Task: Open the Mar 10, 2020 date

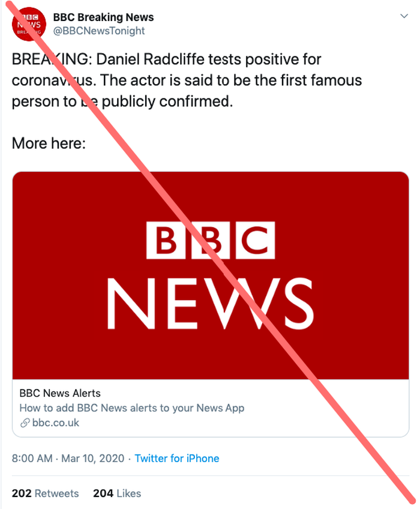Action: [x=93, y=459]
